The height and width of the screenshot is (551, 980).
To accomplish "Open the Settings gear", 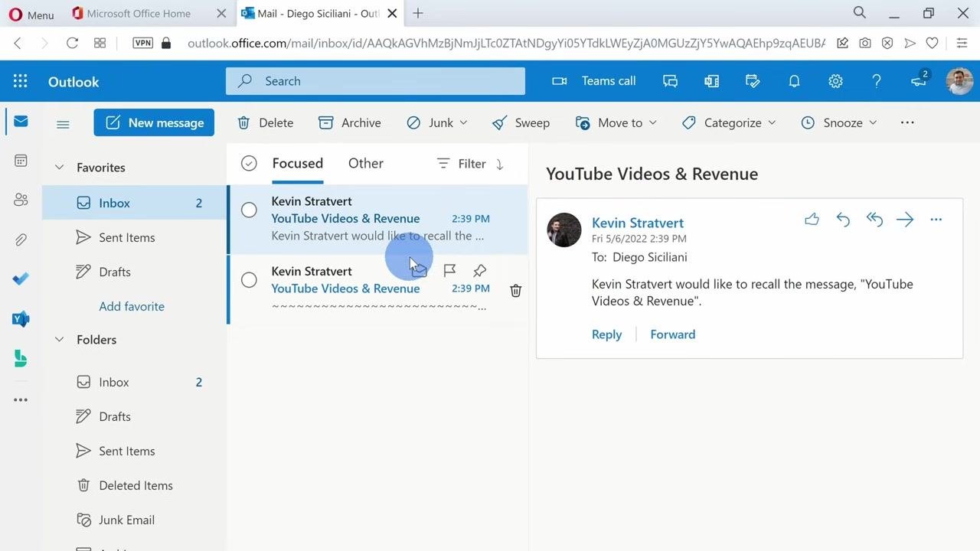I will (x=835, y=81).
